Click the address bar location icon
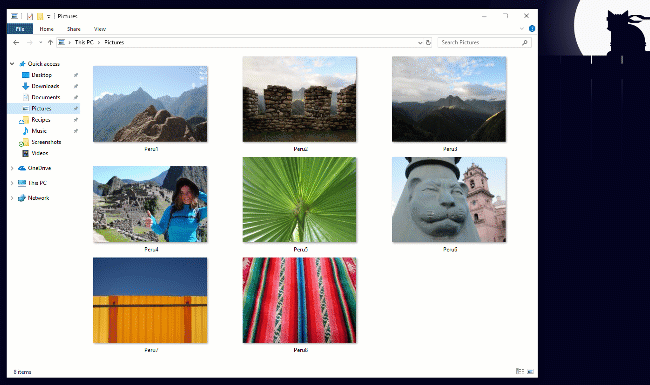This screenshot has height=385, width=650. tap(62, 42)
